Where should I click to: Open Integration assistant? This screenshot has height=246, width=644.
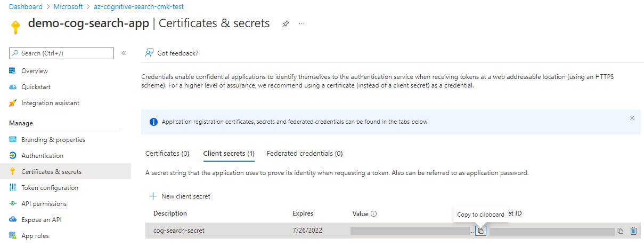(x=50, y=103)
